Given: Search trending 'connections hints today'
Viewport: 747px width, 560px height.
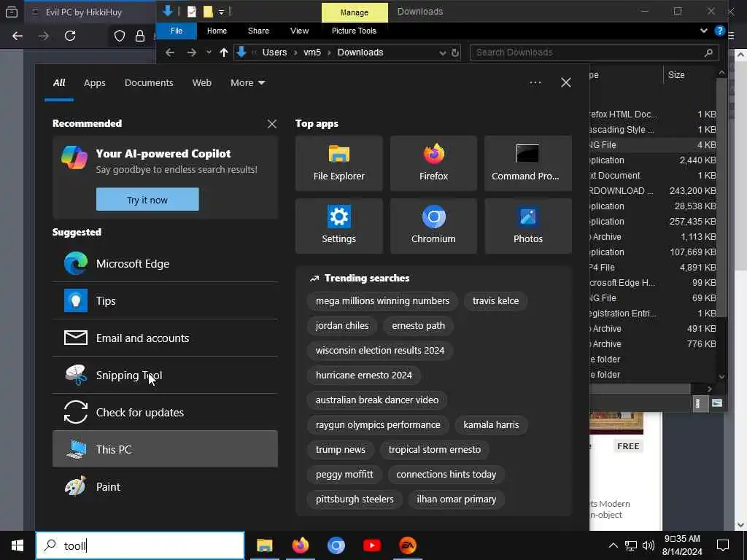Looking at the screenshot, I should click(x=446, y=474).
